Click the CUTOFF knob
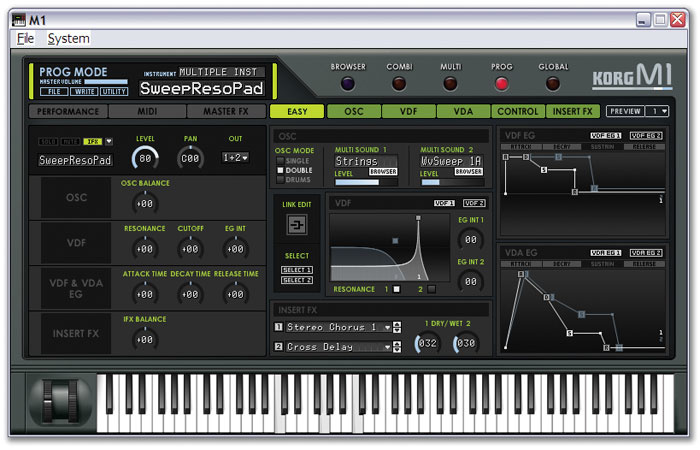The image size is (700, 450). 190,249
